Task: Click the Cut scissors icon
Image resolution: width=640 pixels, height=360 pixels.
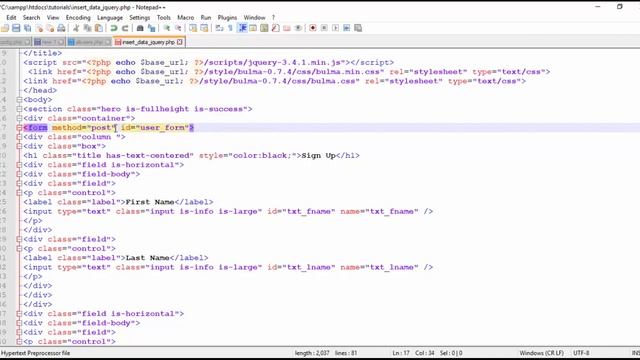Action: [x=76, y=28]
